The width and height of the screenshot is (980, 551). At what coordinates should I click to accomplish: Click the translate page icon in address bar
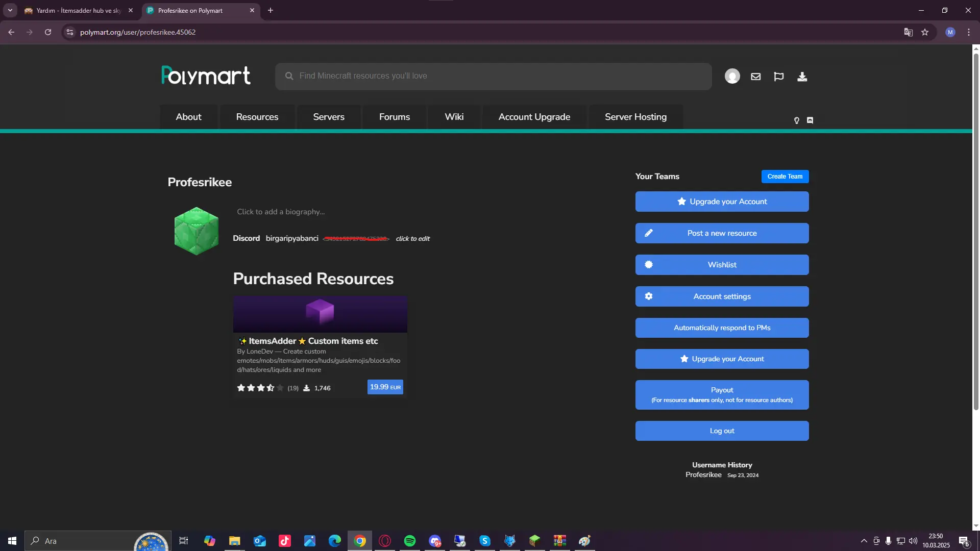[909, 32]
